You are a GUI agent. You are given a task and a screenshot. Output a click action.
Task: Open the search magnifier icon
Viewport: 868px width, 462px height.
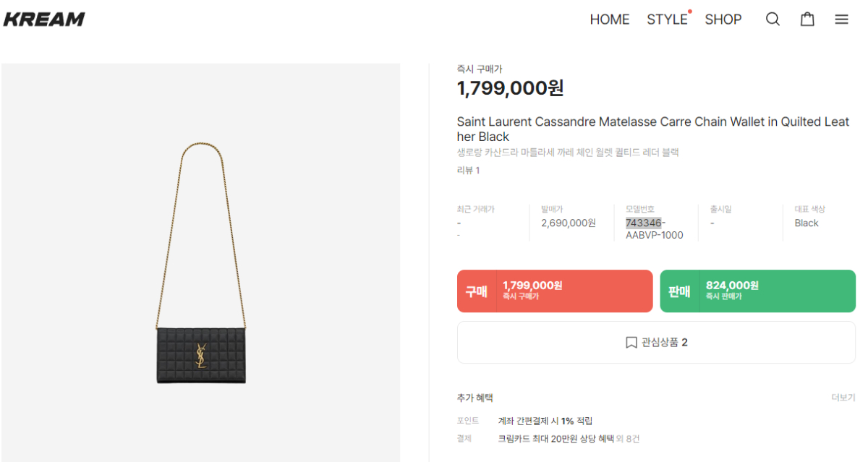pyautogui.click(x=773, y=20)
